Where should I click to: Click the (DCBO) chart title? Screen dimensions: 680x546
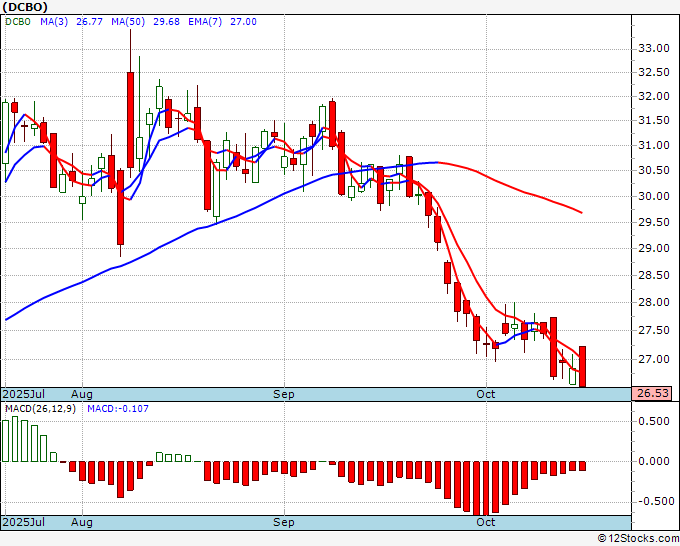25,7
